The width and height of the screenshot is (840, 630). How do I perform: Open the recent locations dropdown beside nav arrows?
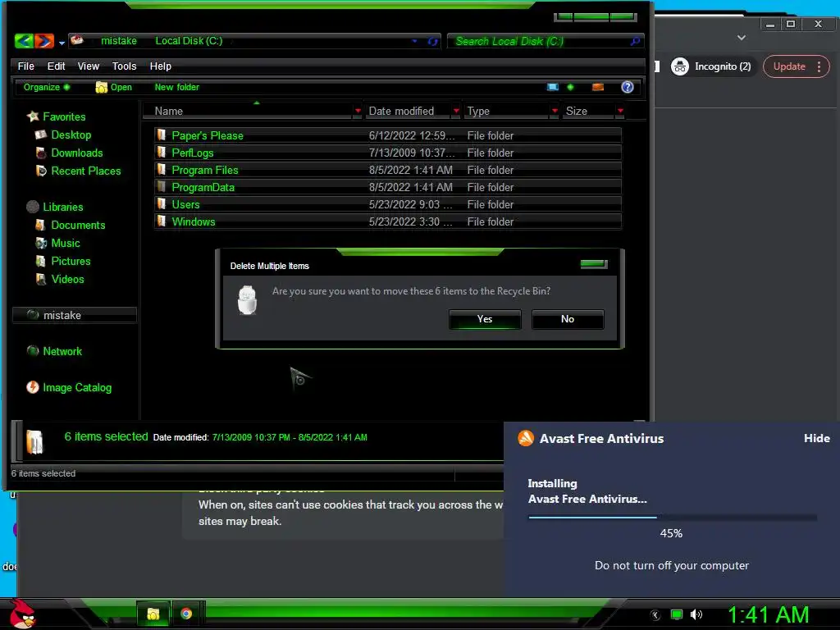pos(62,43)
